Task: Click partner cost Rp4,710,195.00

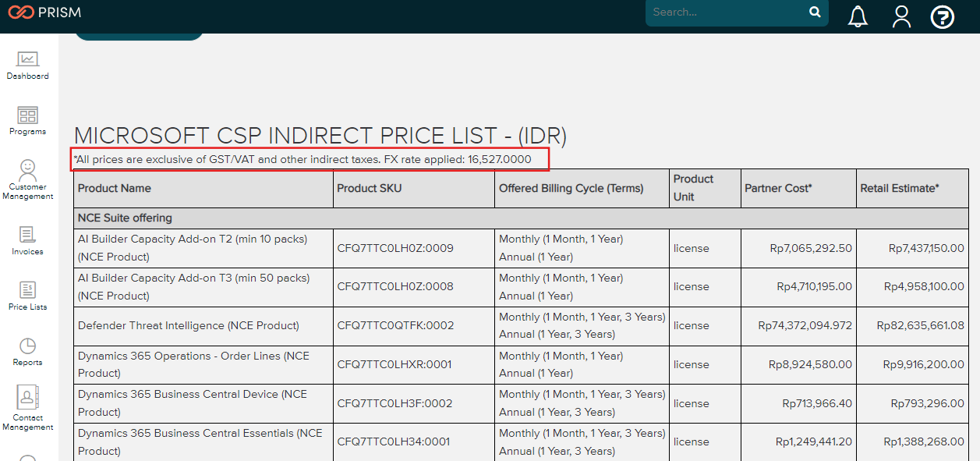Action: coord(815,287)
